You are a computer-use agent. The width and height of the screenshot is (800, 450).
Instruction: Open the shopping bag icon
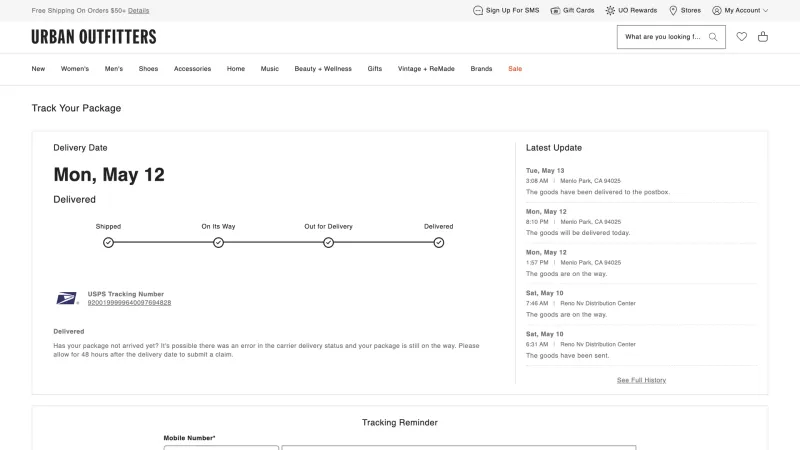(x=763, y=36)
